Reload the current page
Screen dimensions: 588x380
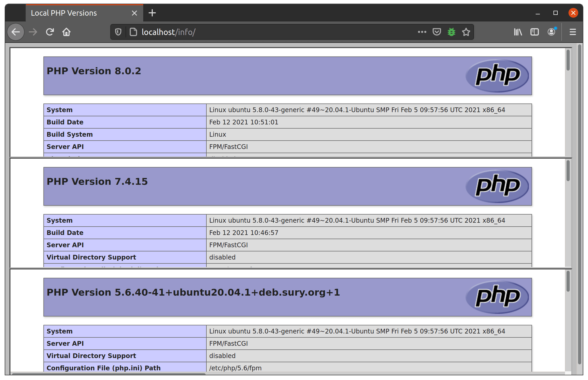[x=50, y=32]
